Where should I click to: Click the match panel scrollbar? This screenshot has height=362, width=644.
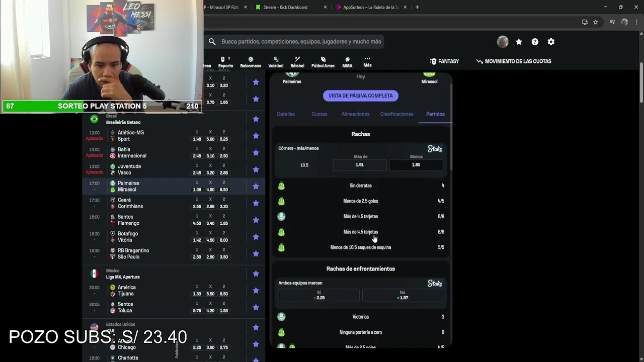coord(451,126)
